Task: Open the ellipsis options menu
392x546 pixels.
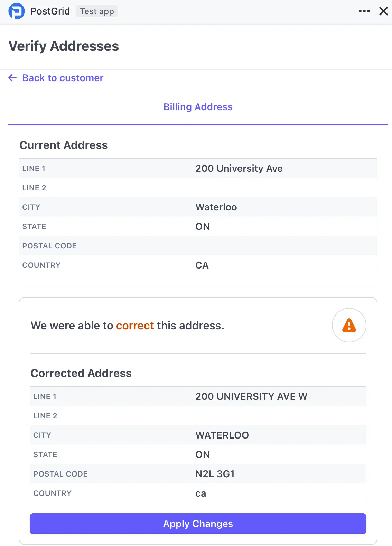Action: 364,11
